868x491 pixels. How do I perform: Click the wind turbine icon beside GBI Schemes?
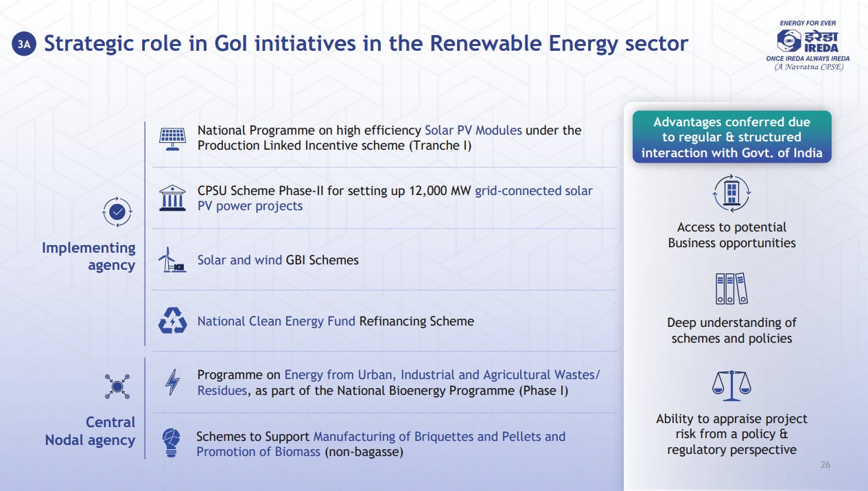coord(172,260)
